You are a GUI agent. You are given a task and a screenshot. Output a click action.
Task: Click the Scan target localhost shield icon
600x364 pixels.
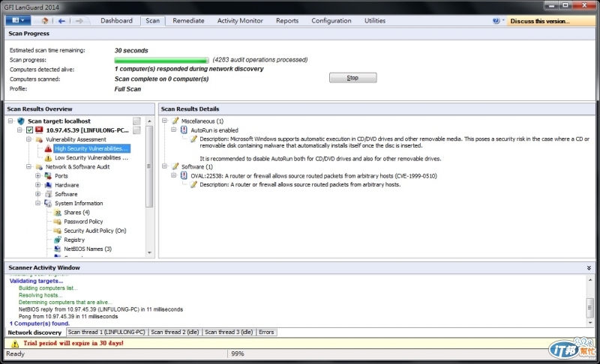(x=22, y=121)
